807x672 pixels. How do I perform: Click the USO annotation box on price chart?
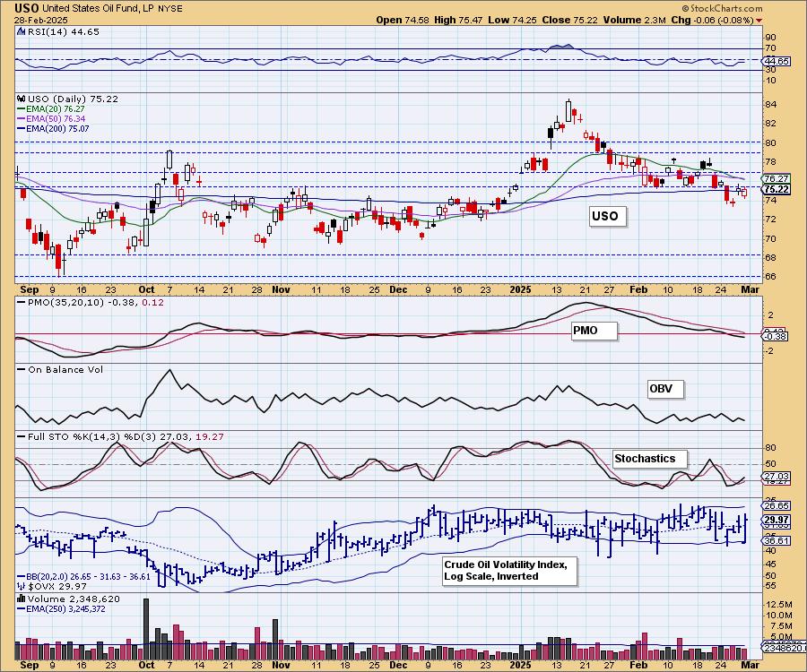[x=607, y=216]
